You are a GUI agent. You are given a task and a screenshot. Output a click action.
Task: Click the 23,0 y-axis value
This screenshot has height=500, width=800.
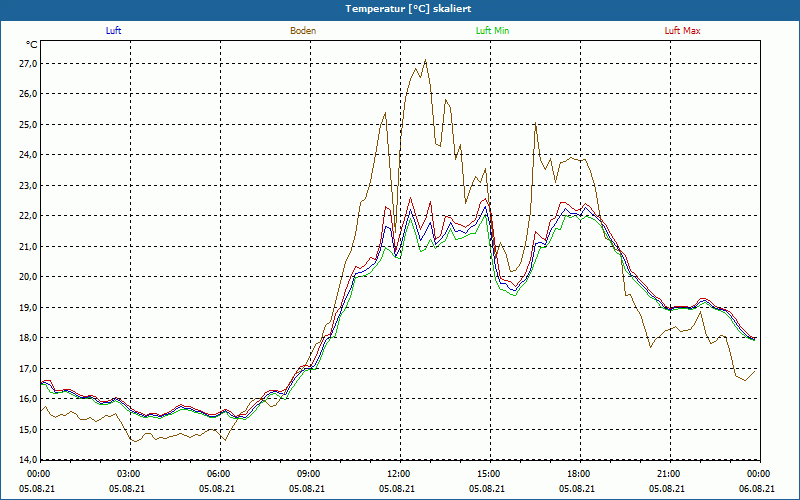[x=28, y=186]
